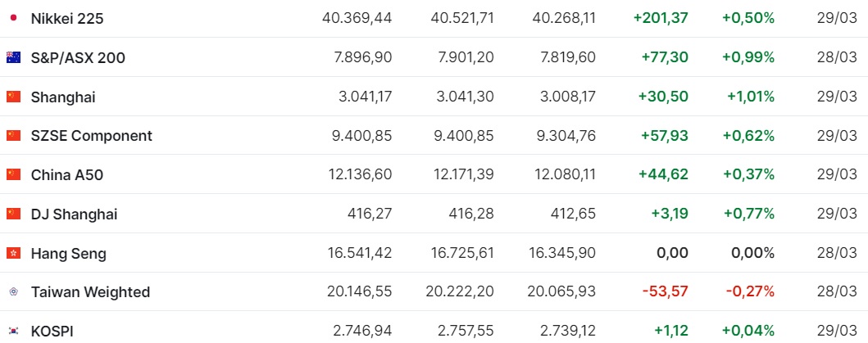Click Taiwan Weighted's -0,27% change value
868x343 pixels.
coord(748,291)
